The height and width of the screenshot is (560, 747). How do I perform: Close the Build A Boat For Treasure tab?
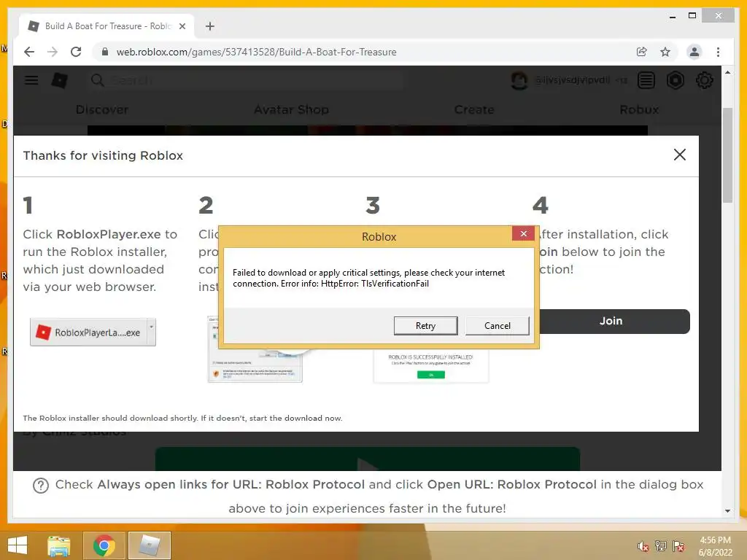(182, 26)
